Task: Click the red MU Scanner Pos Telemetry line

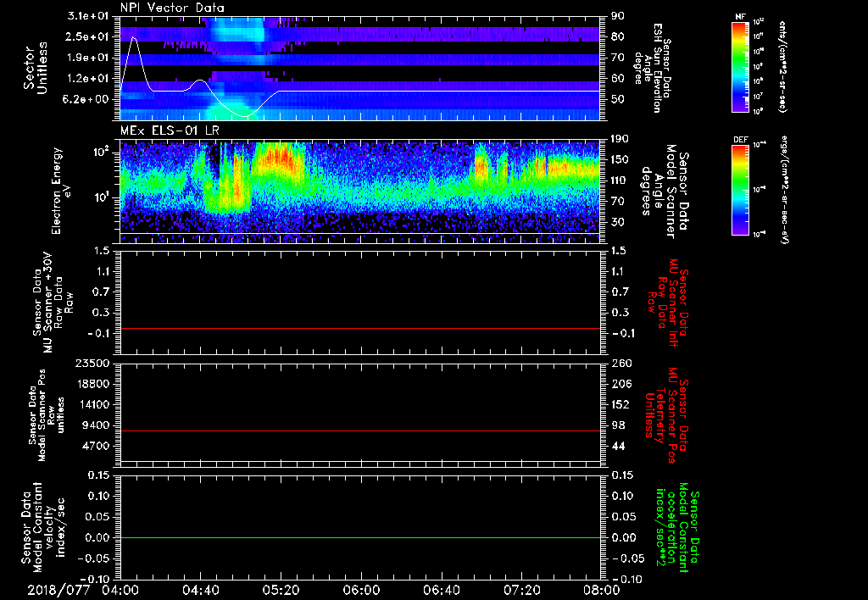Action: 359,431
